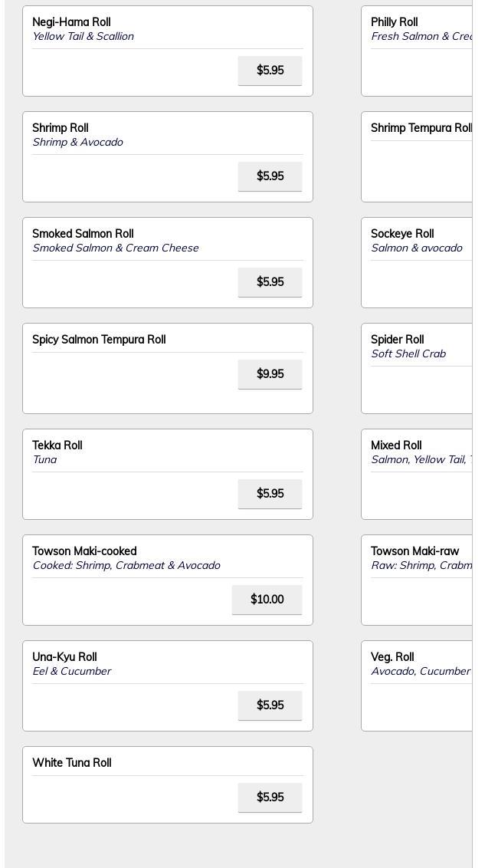The image size is (498, 868).
Task: Click the Una-Kyu Roll title text
Action: [64, 656]
